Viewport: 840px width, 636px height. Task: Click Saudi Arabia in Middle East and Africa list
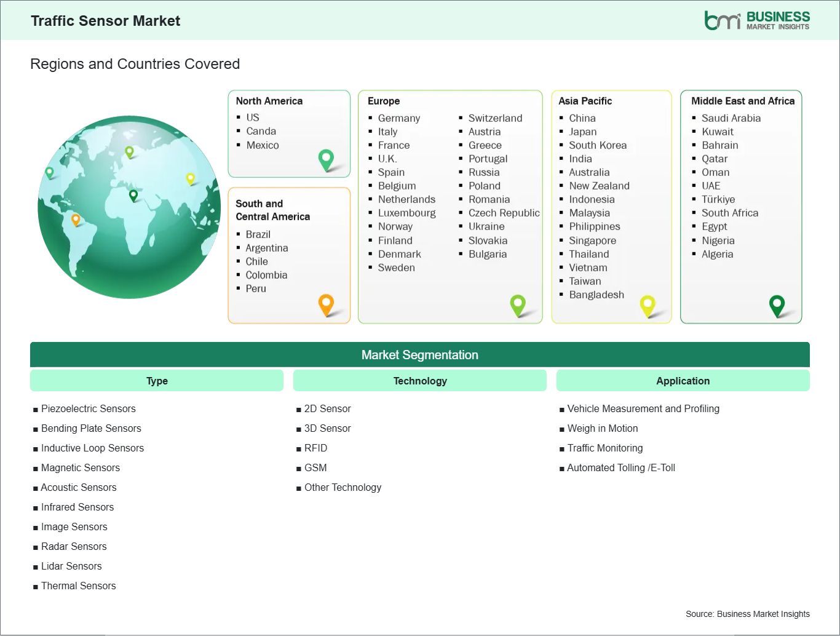(x=731, y=118)
